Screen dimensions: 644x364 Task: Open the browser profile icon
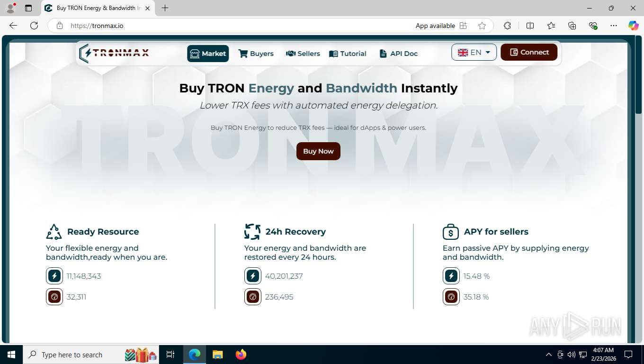click(x=10, y=8)
